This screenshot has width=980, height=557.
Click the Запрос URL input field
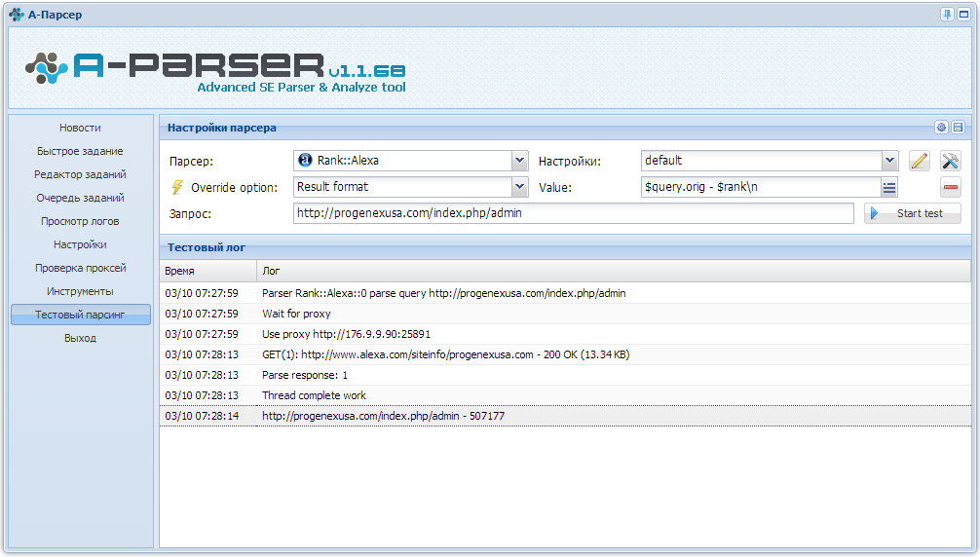pos(573,213)
